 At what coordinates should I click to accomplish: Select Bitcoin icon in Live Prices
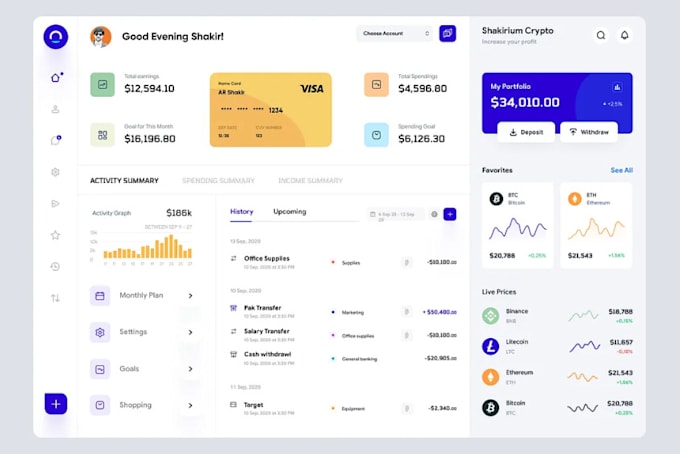click(490, 408)
